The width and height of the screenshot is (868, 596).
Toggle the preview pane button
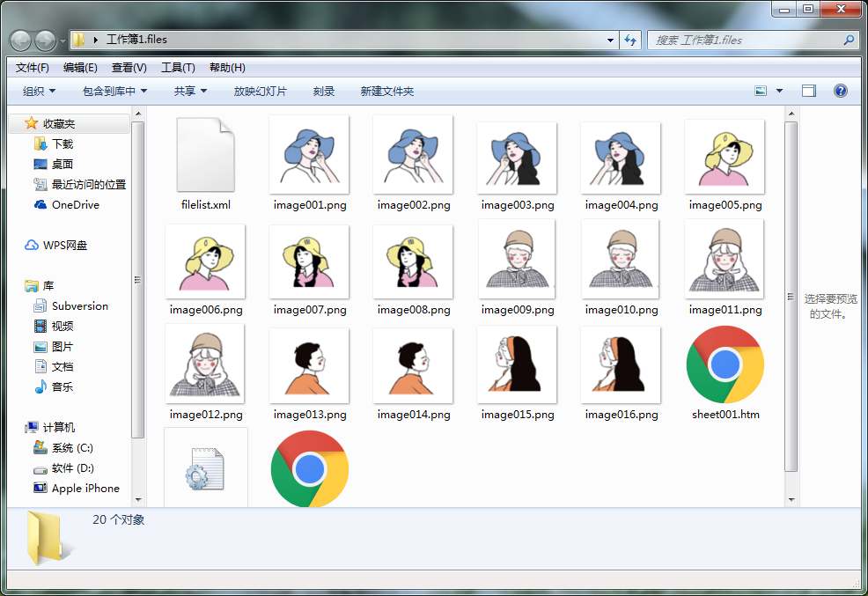pyautogui.click(x=809, y=91)
